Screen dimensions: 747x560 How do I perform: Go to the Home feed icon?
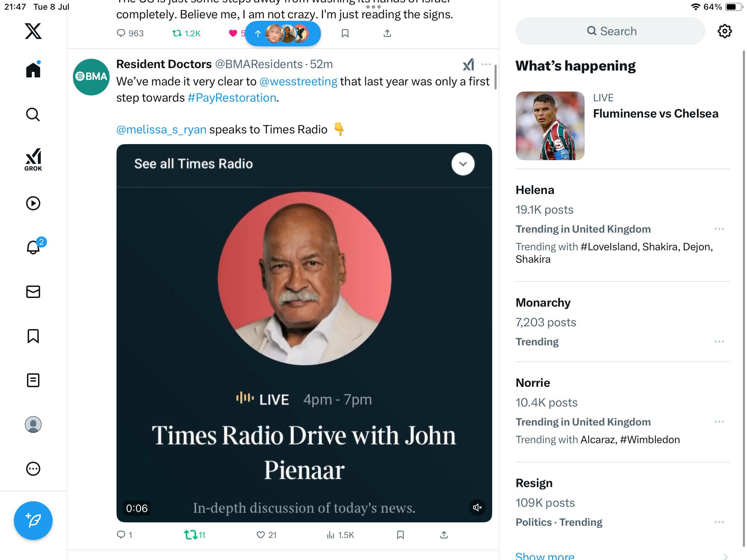point(33,69)
